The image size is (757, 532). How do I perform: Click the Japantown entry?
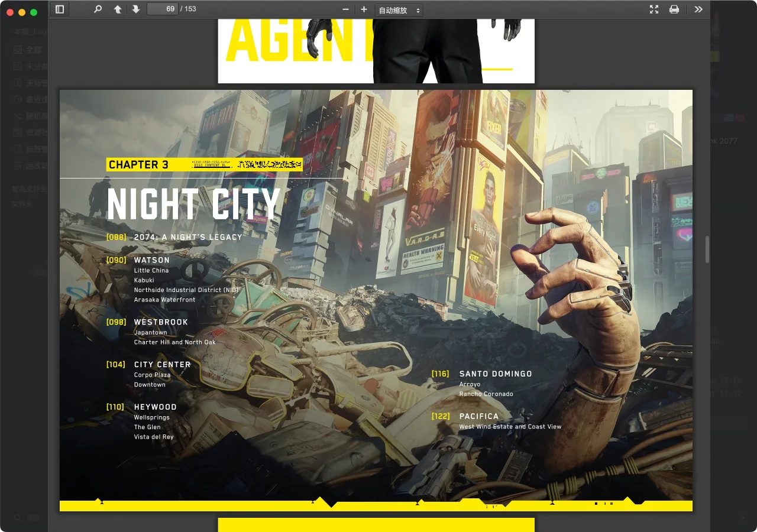(x=150, y=332)
